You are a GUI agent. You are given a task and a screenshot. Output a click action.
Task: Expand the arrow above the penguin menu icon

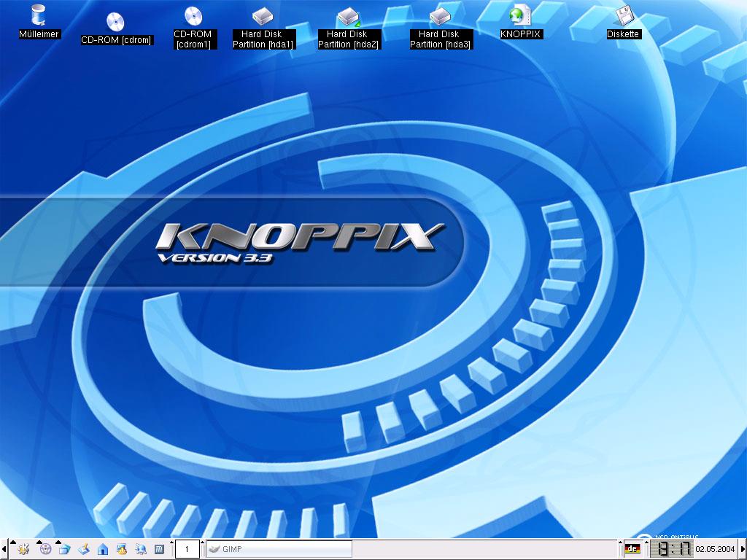click(x=39, y=542)
